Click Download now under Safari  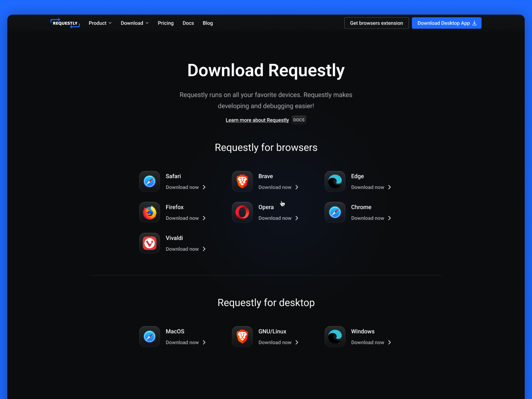(182, 187)
